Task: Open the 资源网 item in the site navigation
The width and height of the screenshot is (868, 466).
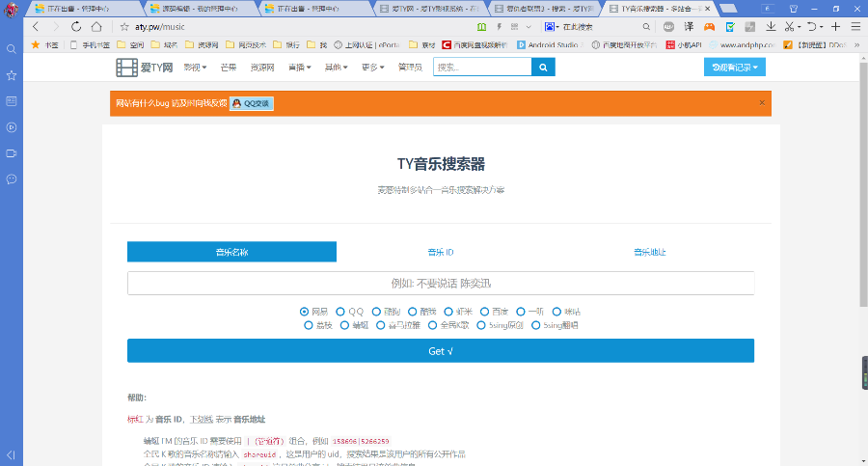Action: point(262,67)
